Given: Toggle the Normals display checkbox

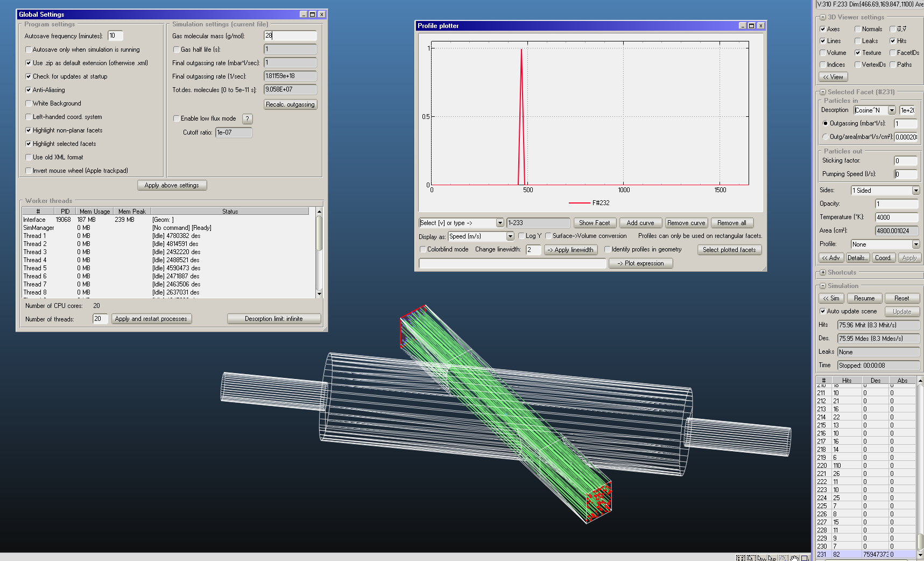Looking at the screenshot, I should click(x=858, y=29).
